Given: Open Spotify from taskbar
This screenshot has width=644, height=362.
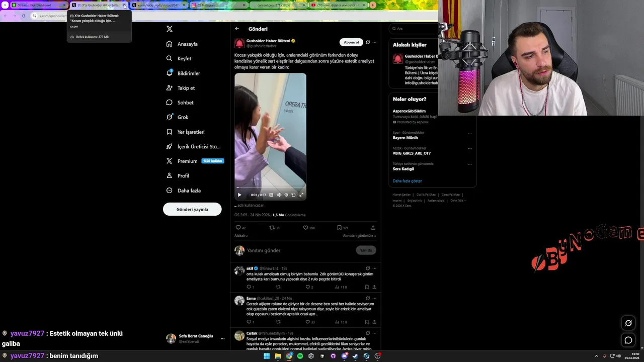Looking at the screenshot, I should pyautogui.click(x=300, y=356).
